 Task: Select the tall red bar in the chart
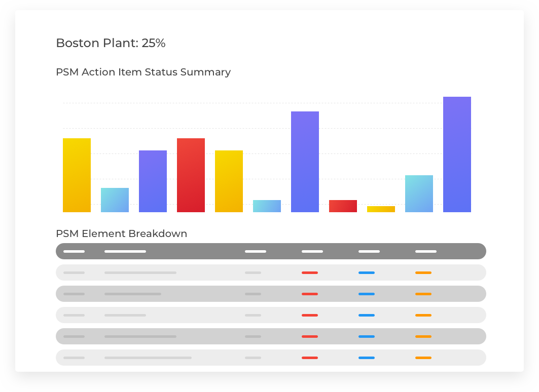[x=191, y=175]
